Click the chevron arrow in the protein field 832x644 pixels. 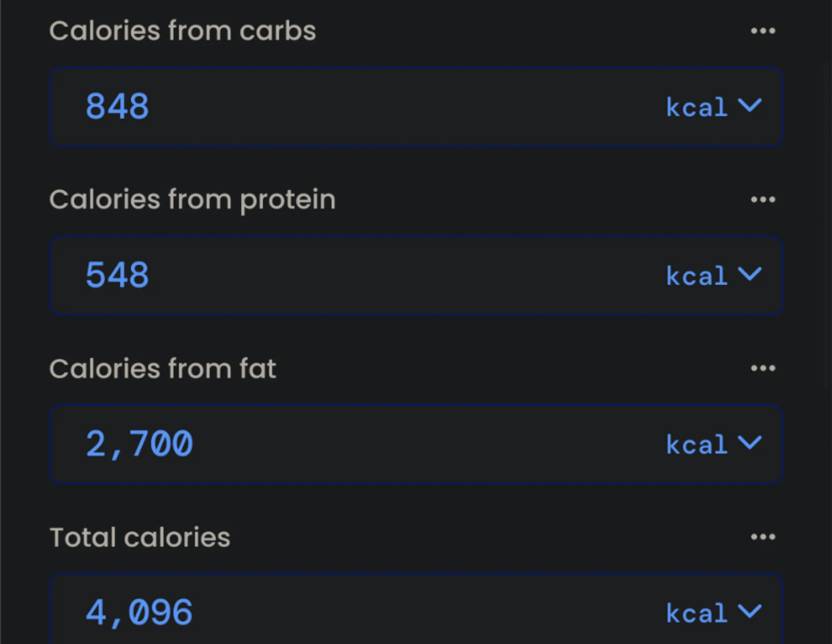pyautogui.click(x=750, y=274)
